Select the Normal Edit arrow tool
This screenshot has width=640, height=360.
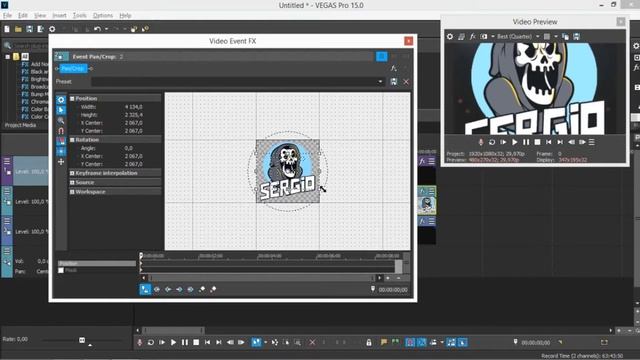(x=61, y=110)
